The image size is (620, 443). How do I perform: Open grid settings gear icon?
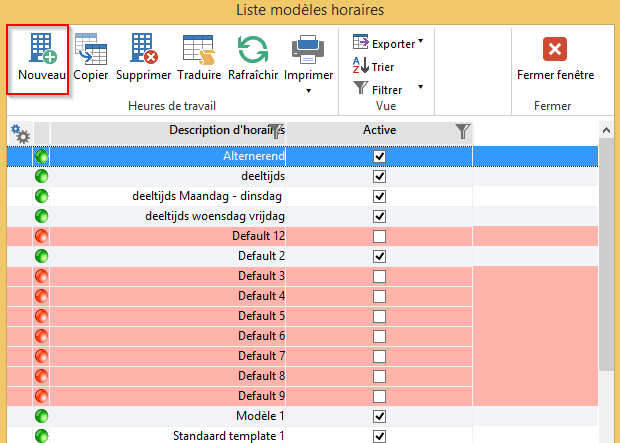click(20, 132)
